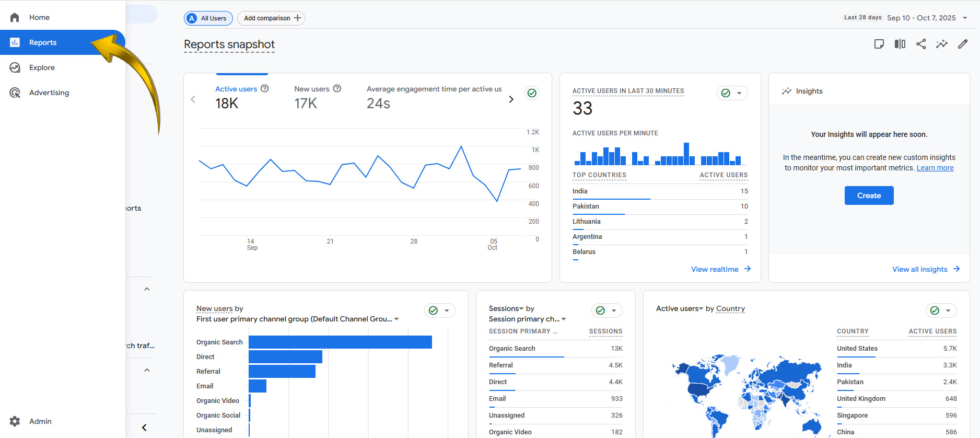Open the customize report pencil icon
The height and width of the screenshot is (438, 980).
pos(962,44)
